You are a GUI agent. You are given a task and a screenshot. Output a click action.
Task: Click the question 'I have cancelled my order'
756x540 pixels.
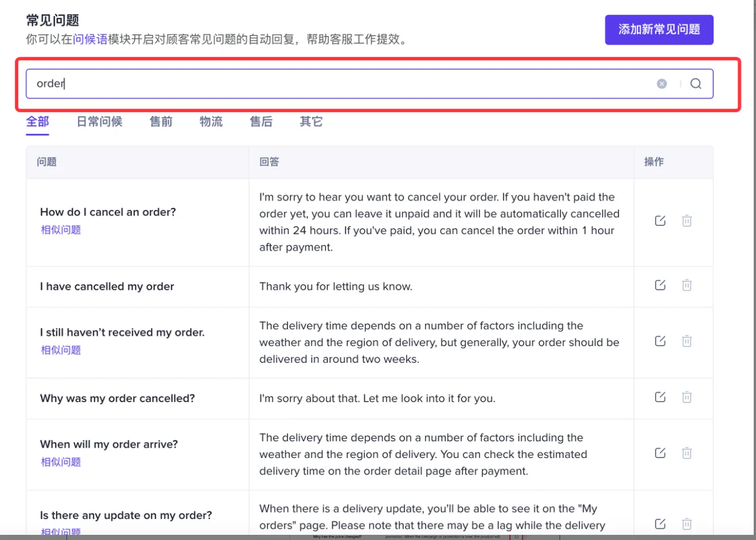(x=107, y=287)
